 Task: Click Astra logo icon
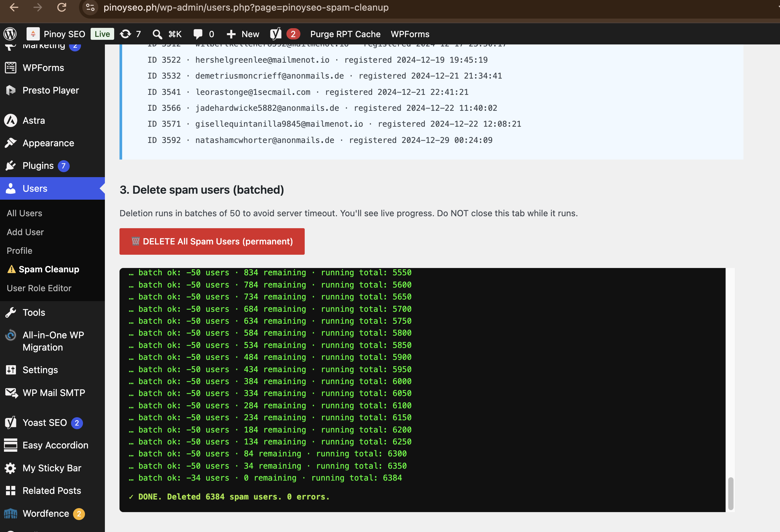pyautogui.click(x=11, y=120)
